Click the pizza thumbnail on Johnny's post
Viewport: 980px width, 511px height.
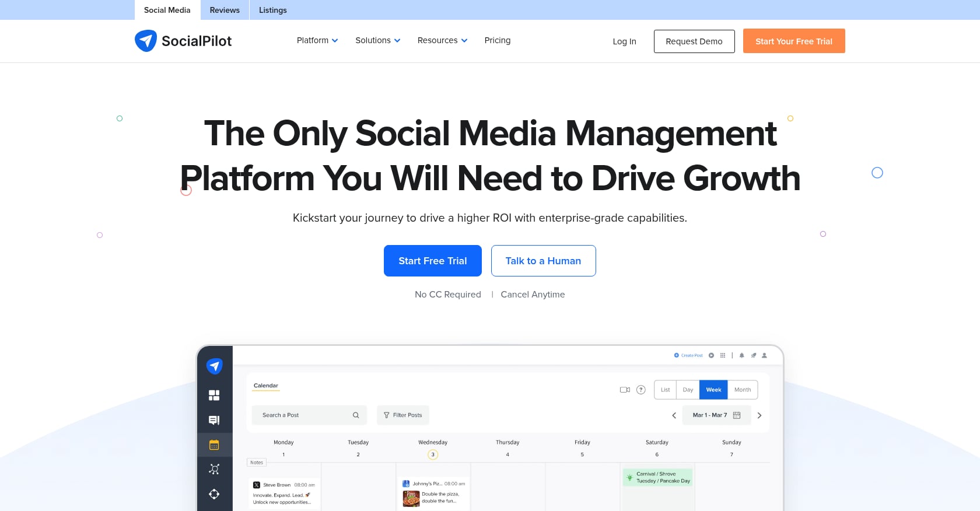(x=411, y=498)
